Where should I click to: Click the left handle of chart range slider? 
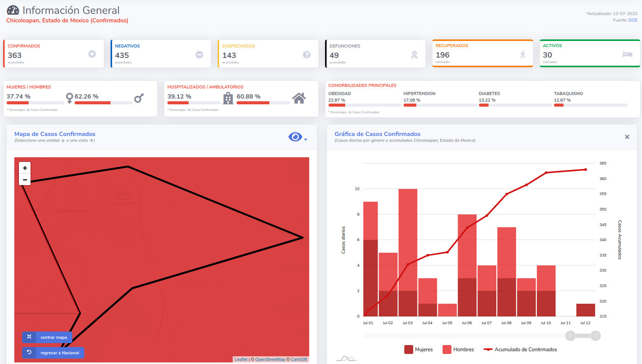click(x=570, y=336)
